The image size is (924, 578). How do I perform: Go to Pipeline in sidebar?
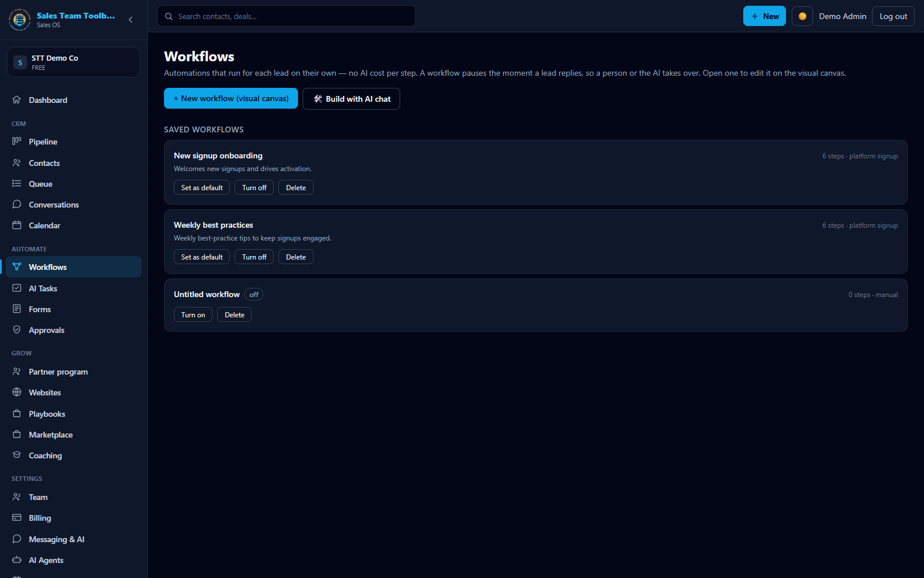(x=73, y=142)
